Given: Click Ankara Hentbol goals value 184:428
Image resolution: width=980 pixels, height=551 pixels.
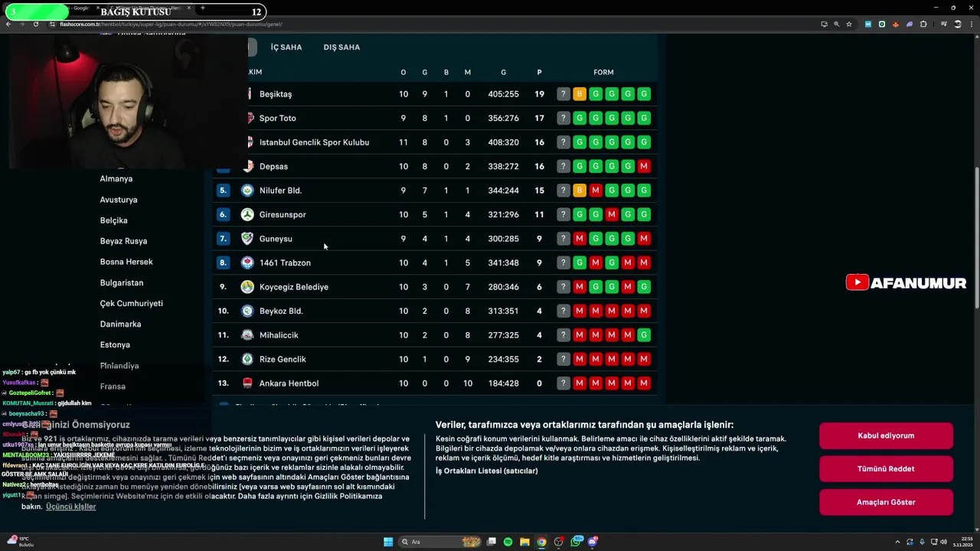Looking at the screenshot, I should [503, 383].
